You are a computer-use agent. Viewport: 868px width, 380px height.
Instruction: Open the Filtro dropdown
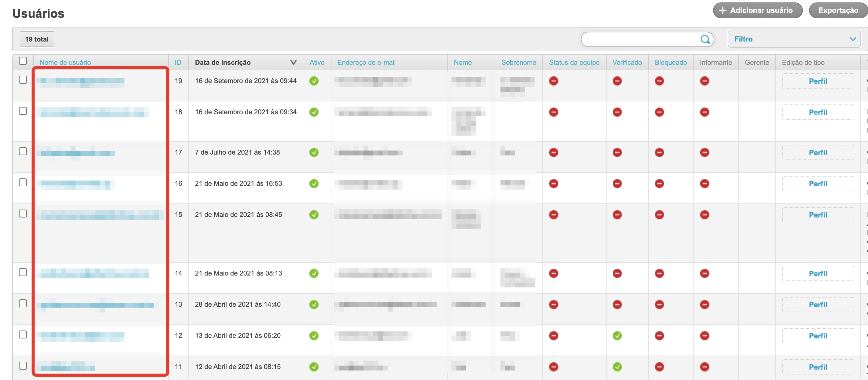794,39
